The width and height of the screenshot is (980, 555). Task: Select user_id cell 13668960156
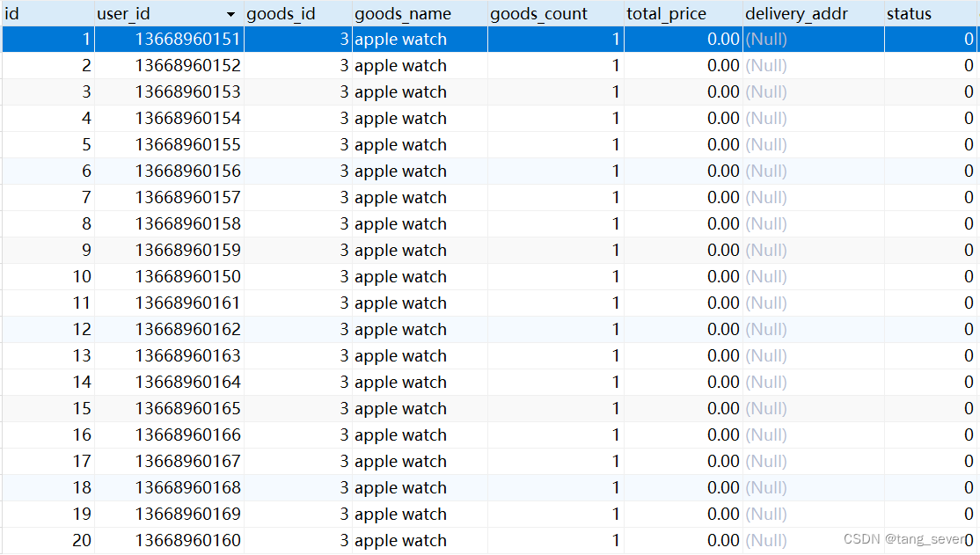170,172
